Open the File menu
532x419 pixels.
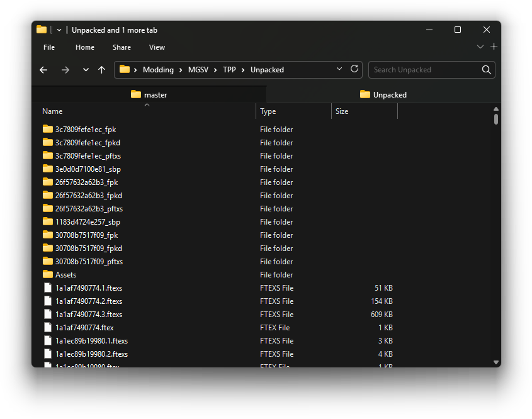point(49,47)
